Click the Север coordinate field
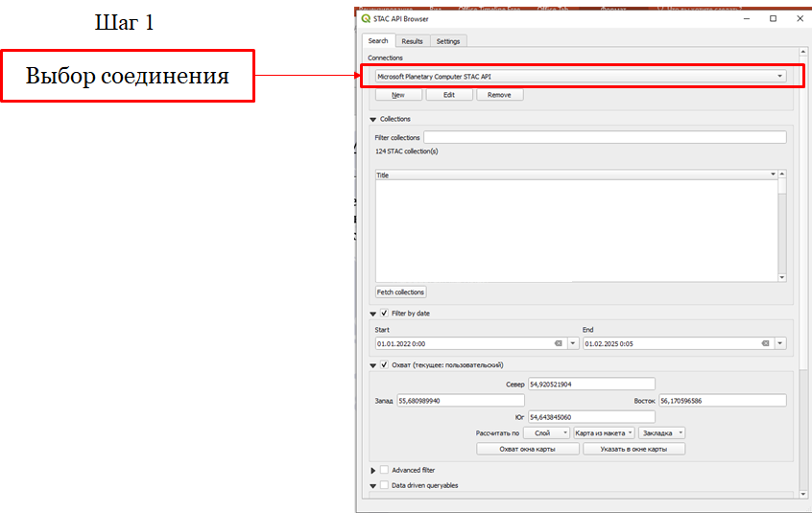This screenshot has width=812, height=513. pyautogui.click(x=591, y=385)
